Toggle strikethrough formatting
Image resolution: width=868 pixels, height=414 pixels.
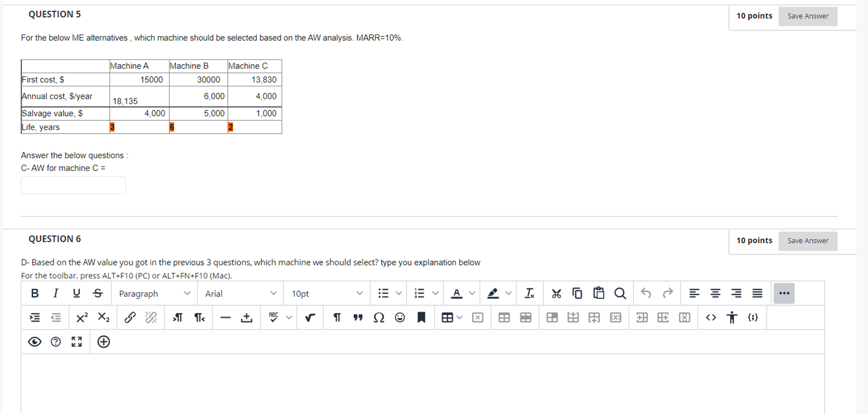pos(98,293)
